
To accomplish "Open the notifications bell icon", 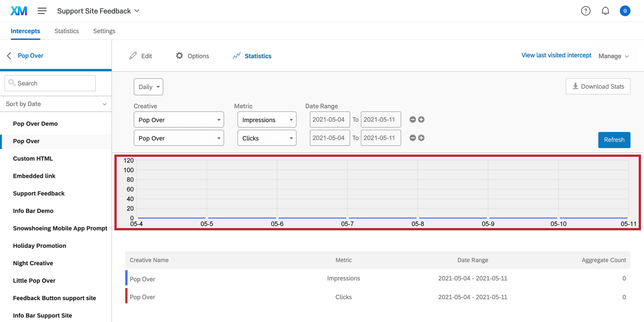I will [x=605, y=11].
